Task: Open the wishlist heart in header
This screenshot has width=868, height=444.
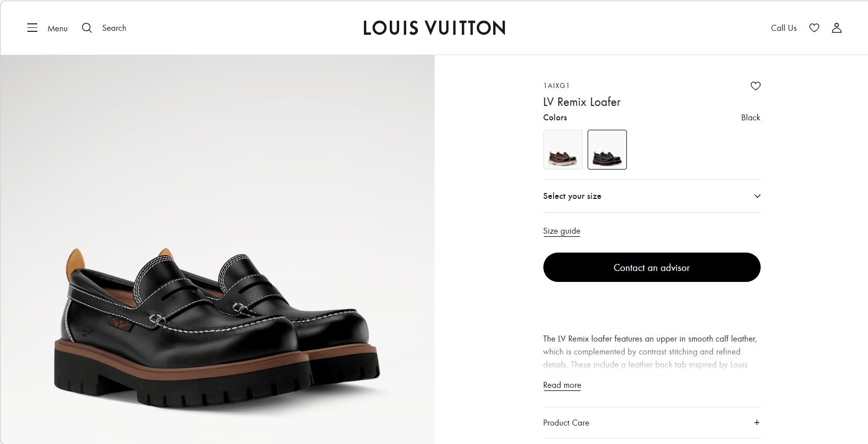Action: tap(814, 28)
